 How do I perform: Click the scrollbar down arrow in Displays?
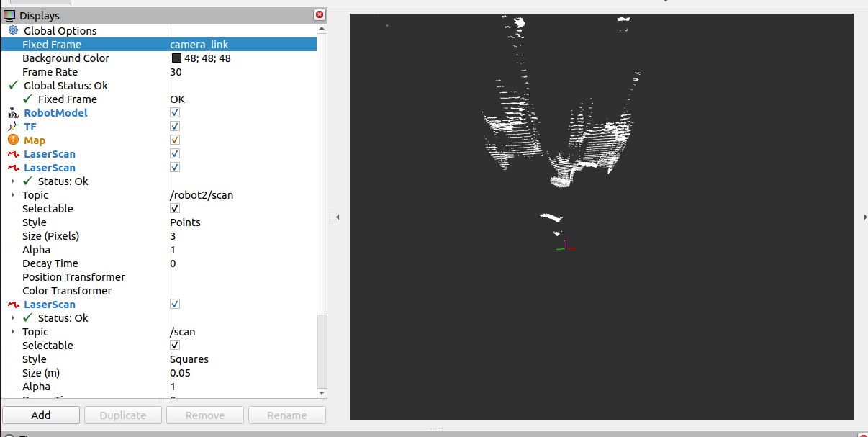[x=322, y=393]
